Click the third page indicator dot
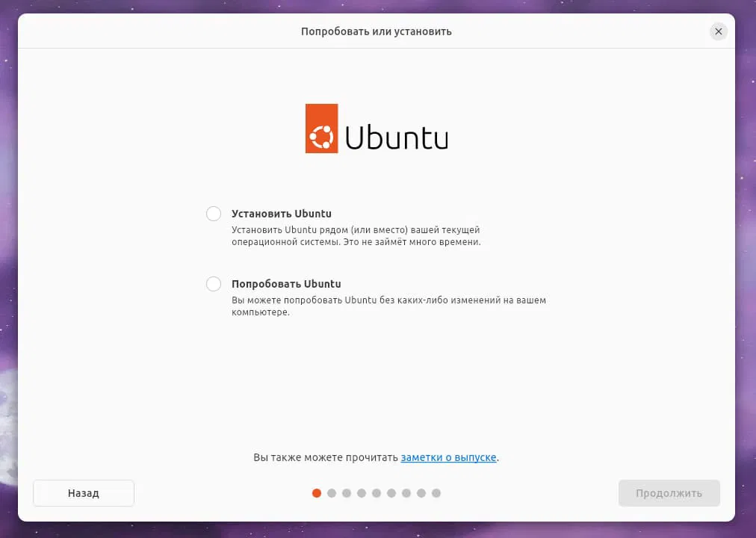 click(347, 493)
